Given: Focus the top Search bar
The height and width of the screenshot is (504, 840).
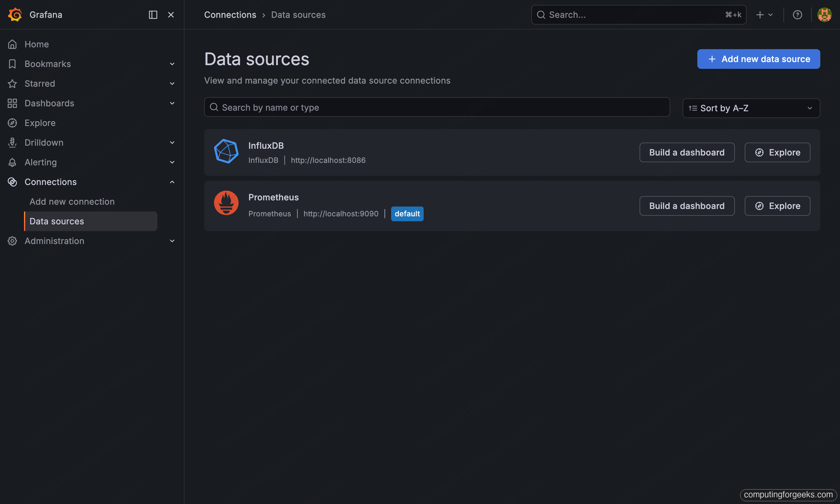Looking at the screenshot, I should (x=639, y=15).
